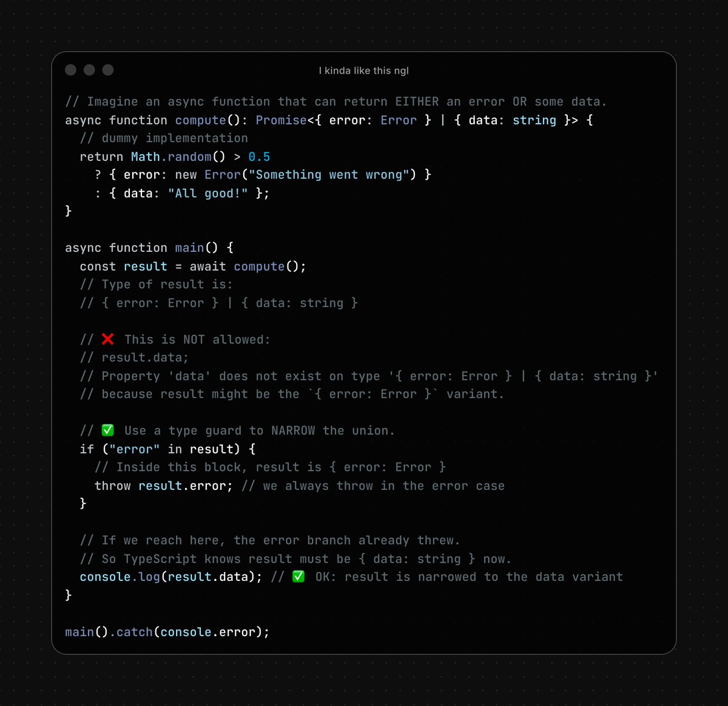Viewport: 728px width, 706px height.
Task: Click the first gray window dot
Action: (70, 70)
